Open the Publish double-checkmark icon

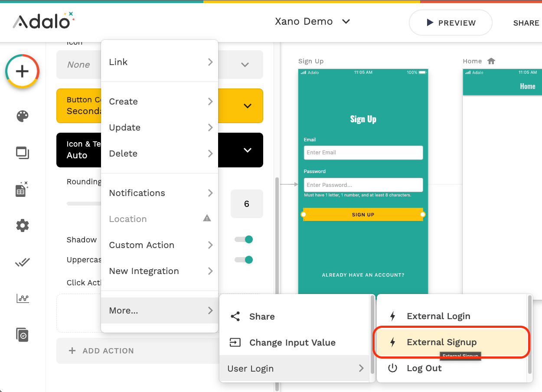[22, 262]
